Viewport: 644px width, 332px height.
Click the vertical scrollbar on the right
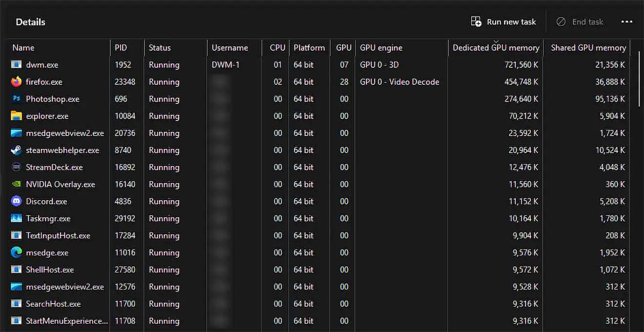click(639, 78)
